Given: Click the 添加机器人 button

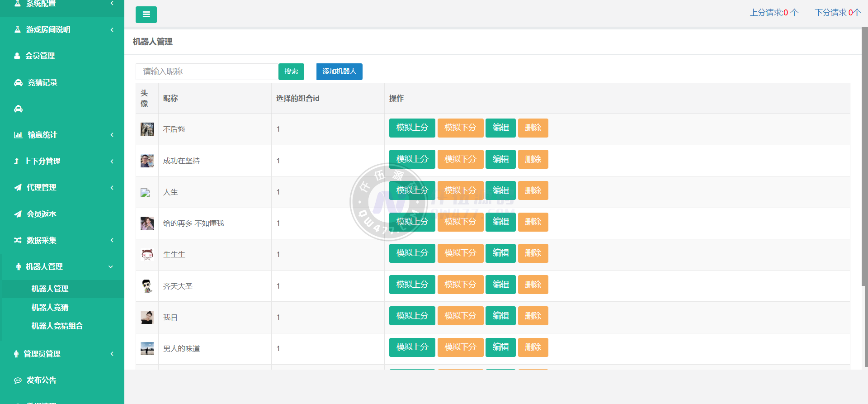Looking at the screenshot, I should pyautogui.click(x=339, y=71).
